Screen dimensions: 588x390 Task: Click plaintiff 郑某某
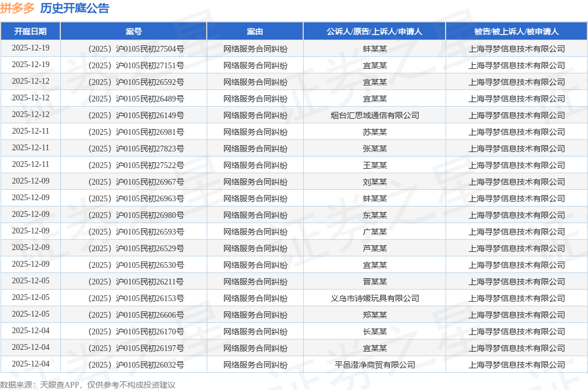[374, 315]
